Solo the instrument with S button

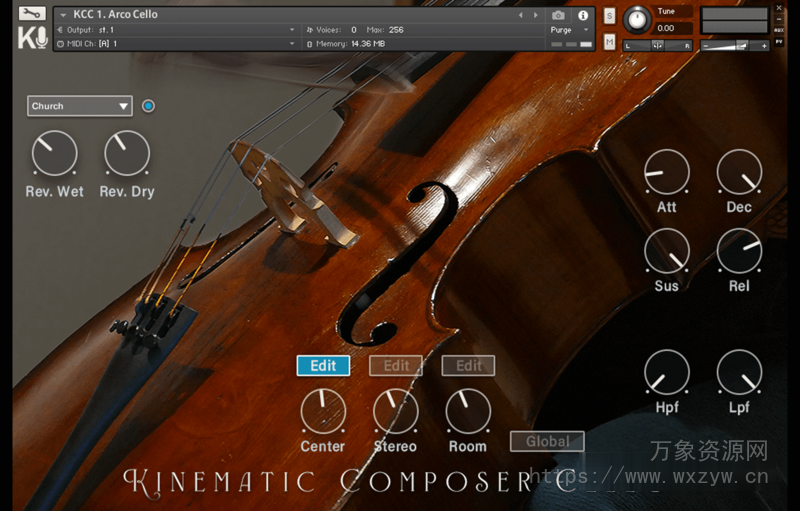coord(609,16)
